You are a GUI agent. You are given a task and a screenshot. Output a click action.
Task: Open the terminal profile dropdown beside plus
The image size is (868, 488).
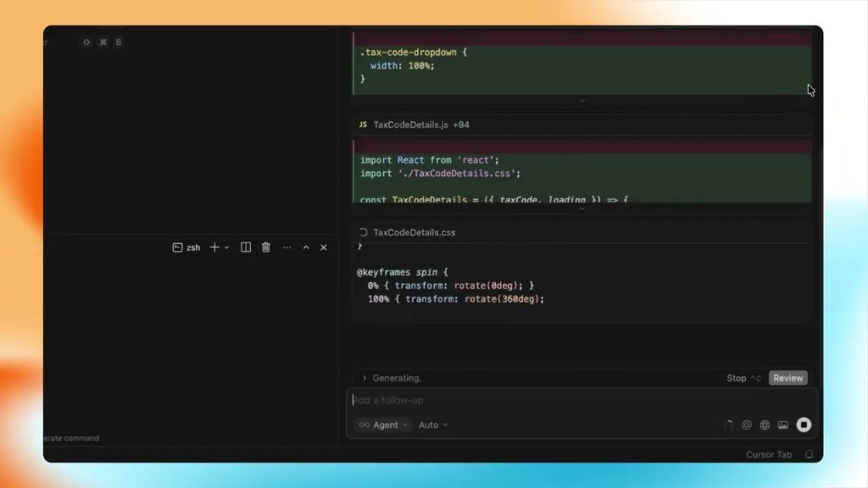[226, 247]
